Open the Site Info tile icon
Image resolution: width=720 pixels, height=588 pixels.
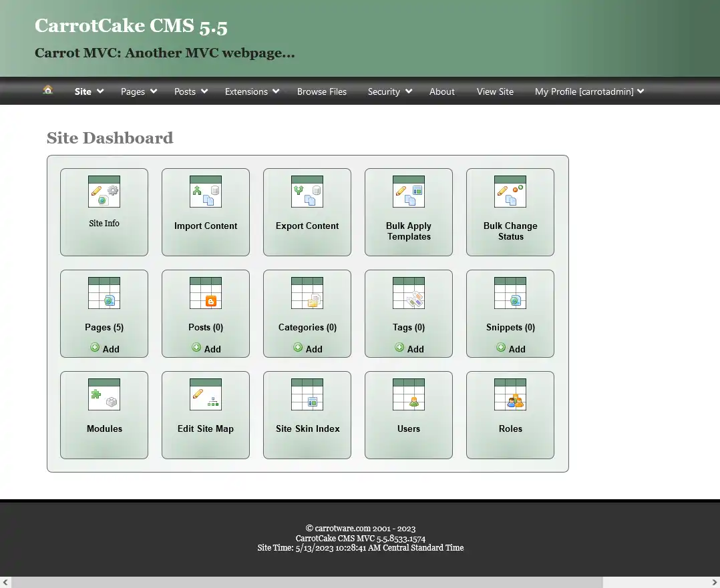(x=104, y=192)
